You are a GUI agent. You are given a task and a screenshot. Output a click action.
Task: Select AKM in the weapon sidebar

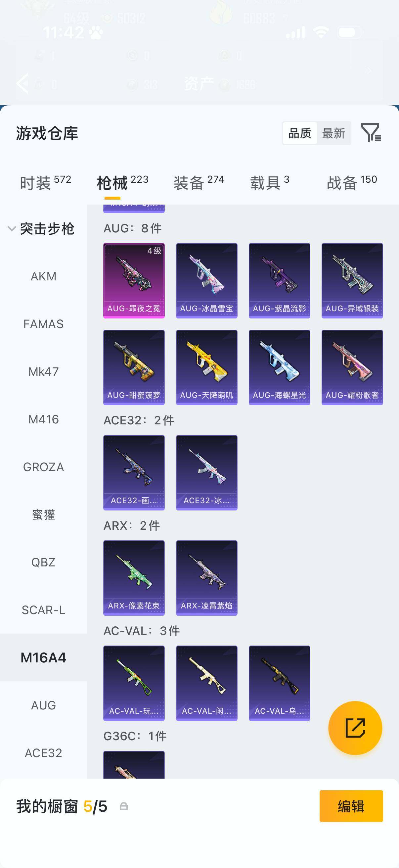pyautogui.click(x=43, y=276)
